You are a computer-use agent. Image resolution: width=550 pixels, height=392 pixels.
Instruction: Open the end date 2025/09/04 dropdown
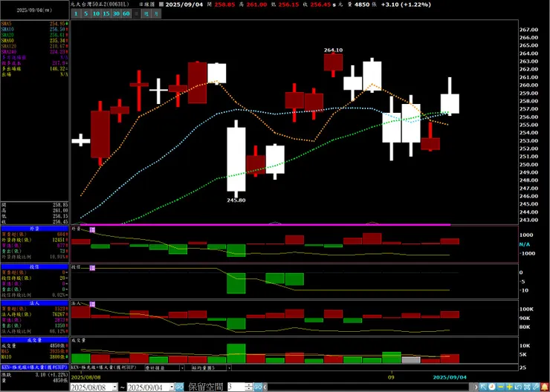coord(172,387)
